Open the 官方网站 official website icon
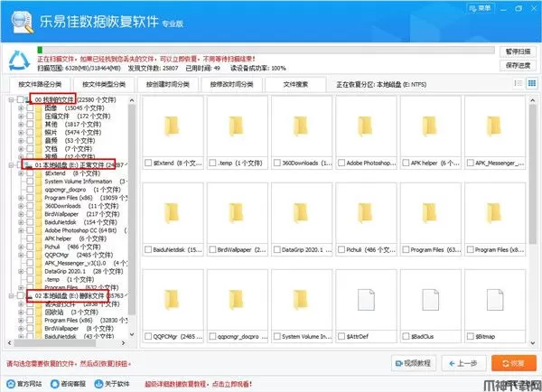This screenshot has width=542, height=392. click(11, 384)
